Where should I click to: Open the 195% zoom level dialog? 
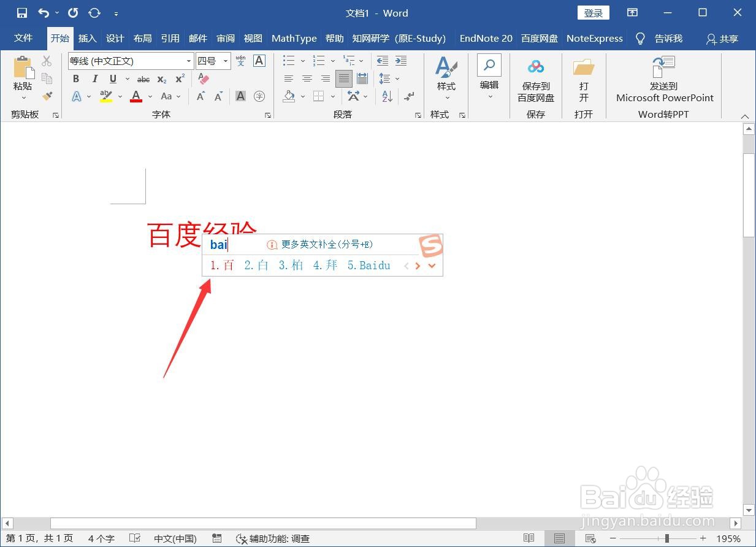coord(729,538)
